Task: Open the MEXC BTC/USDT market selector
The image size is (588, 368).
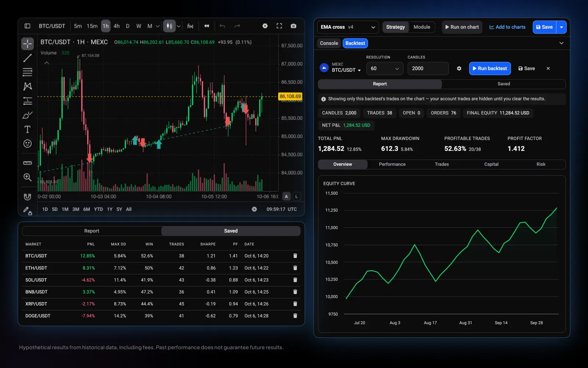Action: coord(340,67)
